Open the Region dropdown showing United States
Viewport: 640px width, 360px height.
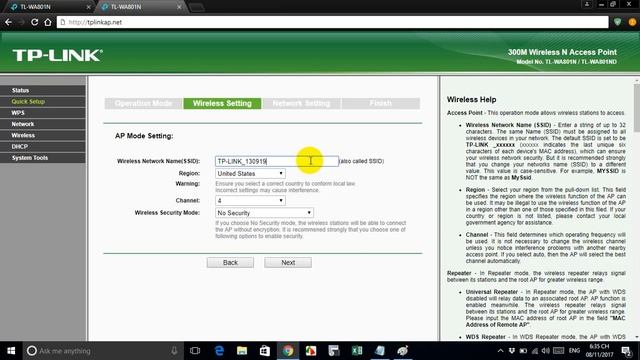250,173
